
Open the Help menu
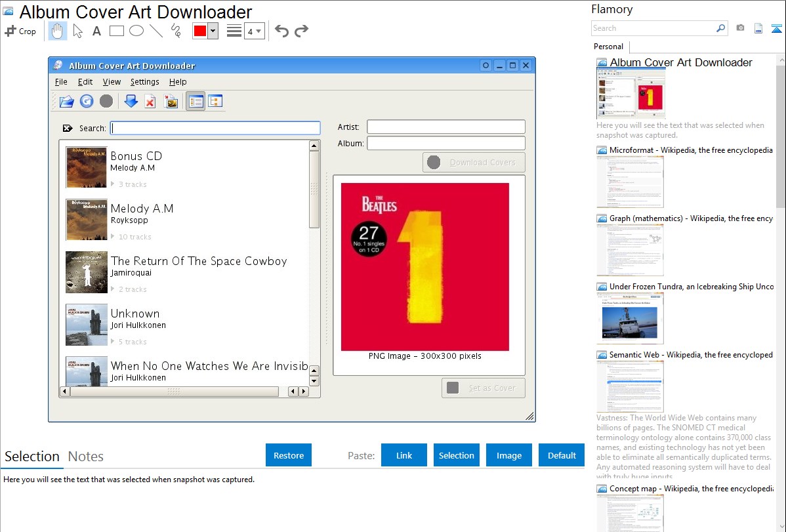pyautogui.click(x=178, y=82)
